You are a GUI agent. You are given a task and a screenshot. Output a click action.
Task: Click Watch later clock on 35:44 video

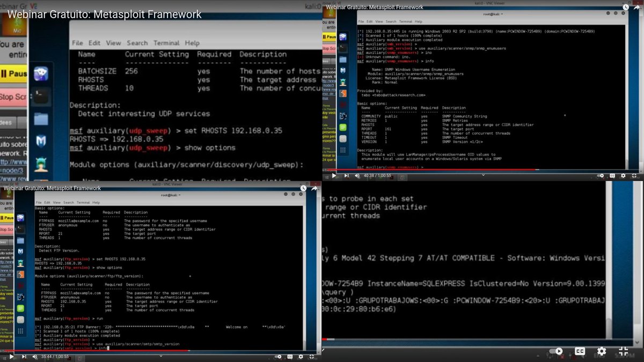coord(304,188)
